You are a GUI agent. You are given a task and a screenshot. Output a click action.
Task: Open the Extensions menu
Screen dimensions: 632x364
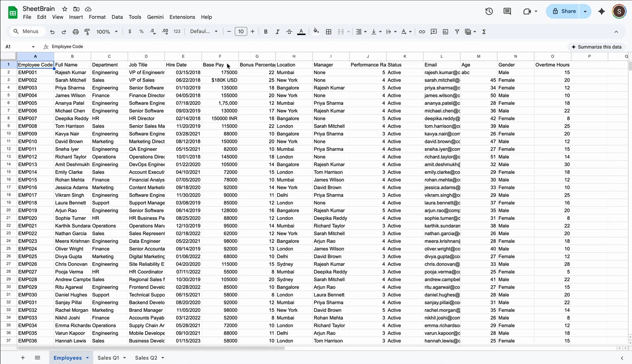(x=182, y=17)
